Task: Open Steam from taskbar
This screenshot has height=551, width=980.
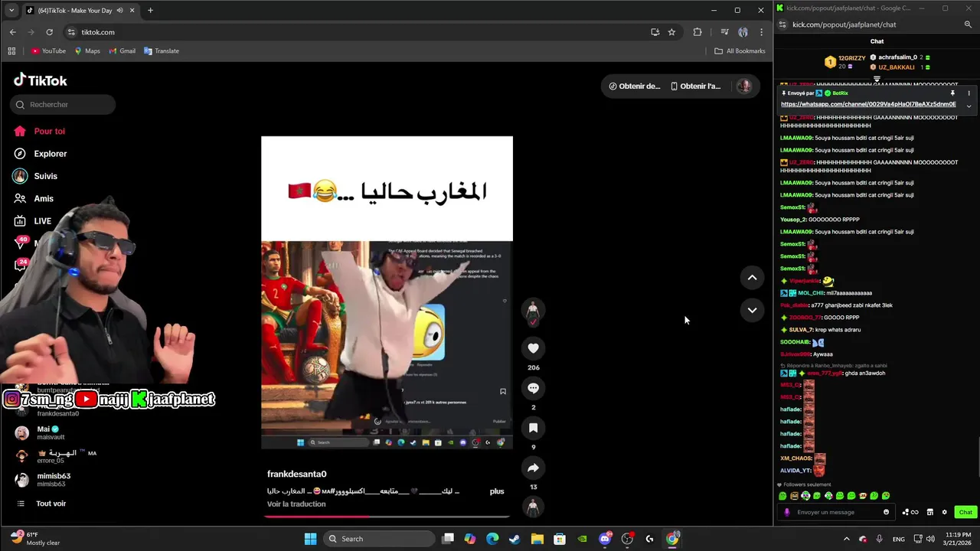Action: click(514, 539)
